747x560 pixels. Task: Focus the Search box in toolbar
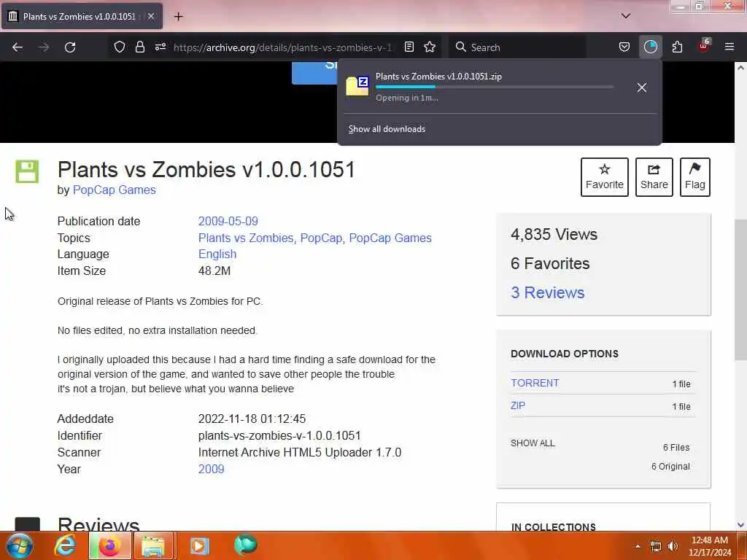(519, 47)
